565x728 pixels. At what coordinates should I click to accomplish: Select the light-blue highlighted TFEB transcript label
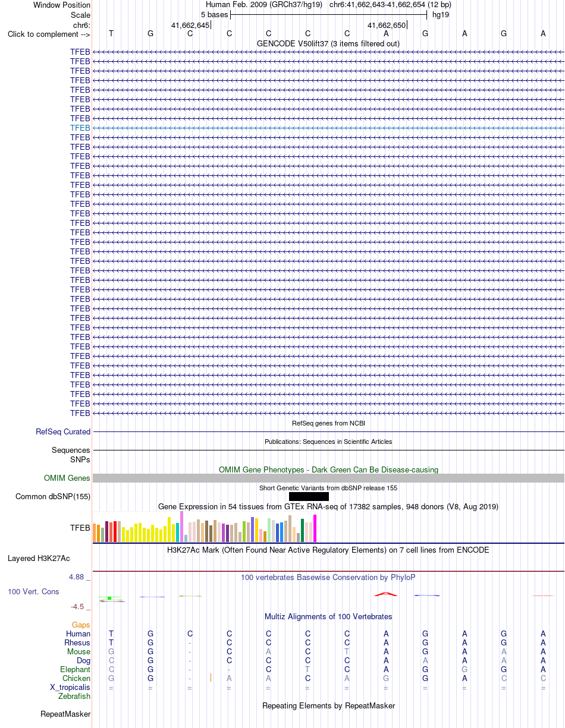(80, 128)
